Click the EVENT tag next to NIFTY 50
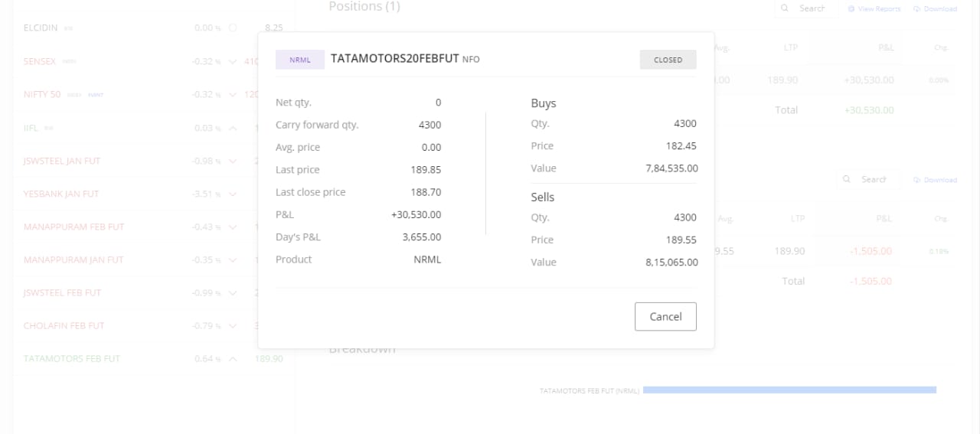The width and height of the screenshot is (980, 434). [96, 95]
